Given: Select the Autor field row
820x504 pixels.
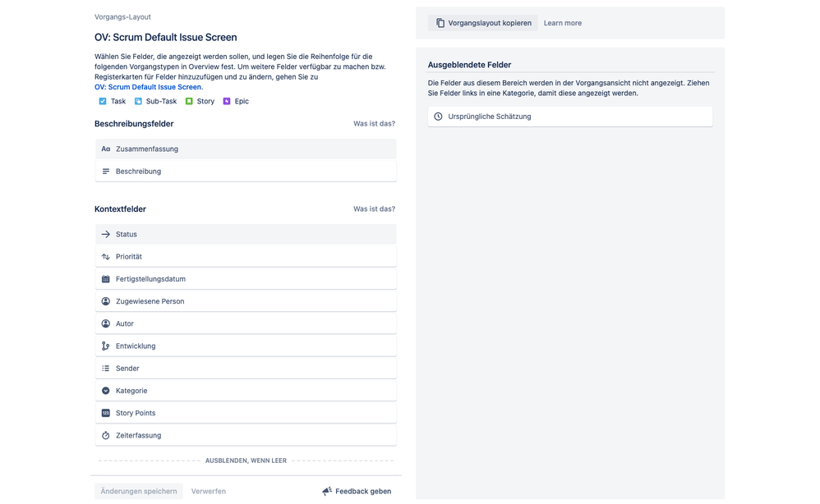Looking at the screenshot, I should pyautogui.click(x=246, y=323).
